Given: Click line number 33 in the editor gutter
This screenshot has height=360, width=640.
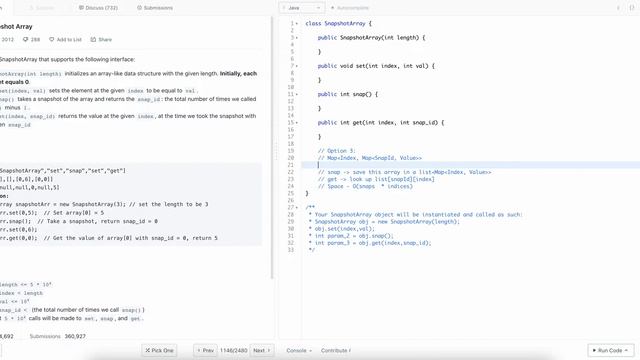Looking at the screenshot, I should click(x=291, y=250).
